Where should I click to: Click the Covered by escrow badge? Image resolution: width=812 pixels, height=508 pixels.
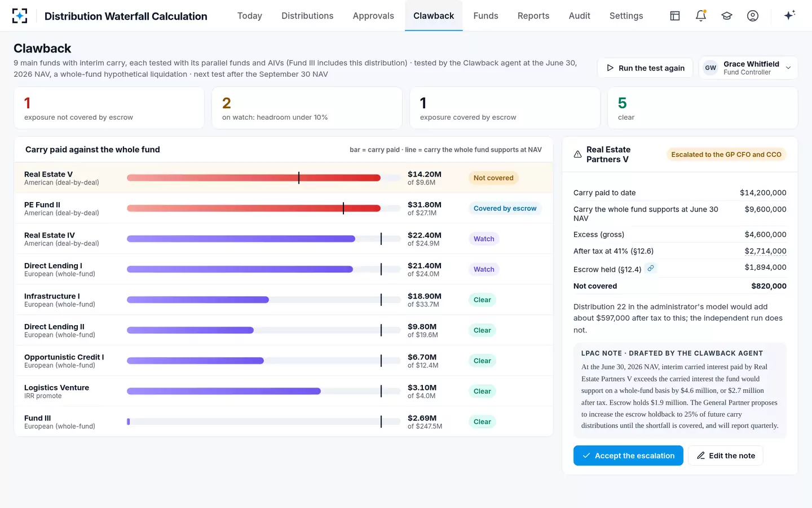505,208
